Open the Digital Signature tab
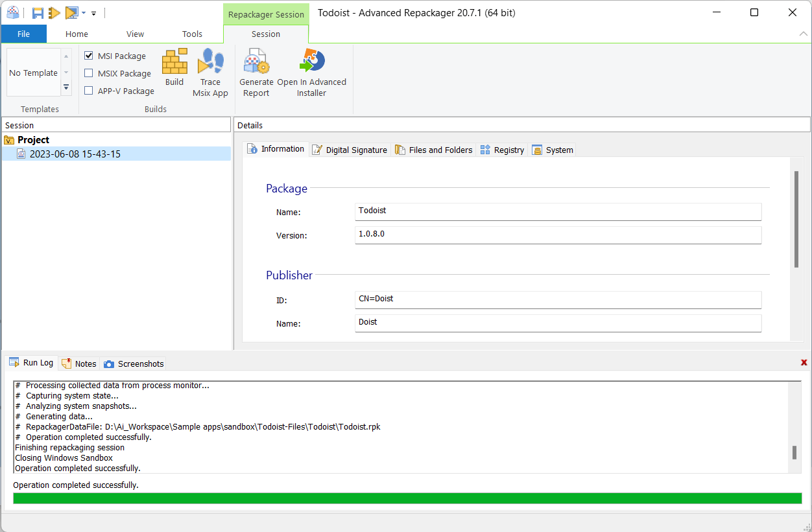 (350, 150)
